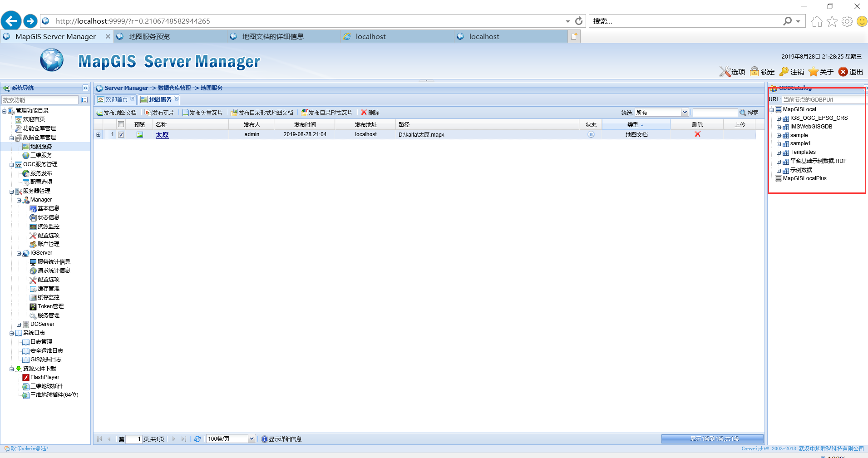Collapse 数据仓库管理 tree node
The height and width of the screenshot is (458, 868).
(11, 138)
